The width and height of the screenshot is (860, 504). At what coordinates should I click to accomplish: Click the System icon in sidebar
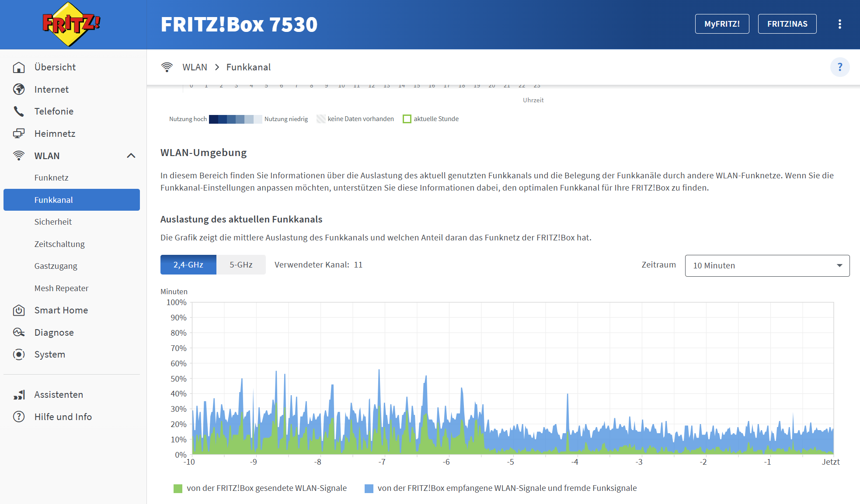(x=19, y=355)
